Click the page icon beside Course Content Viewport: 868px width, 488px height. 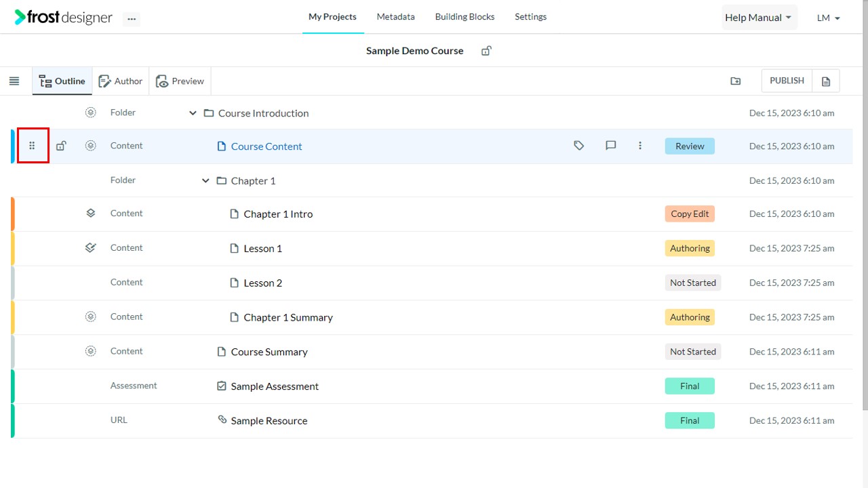pos(221,146)
